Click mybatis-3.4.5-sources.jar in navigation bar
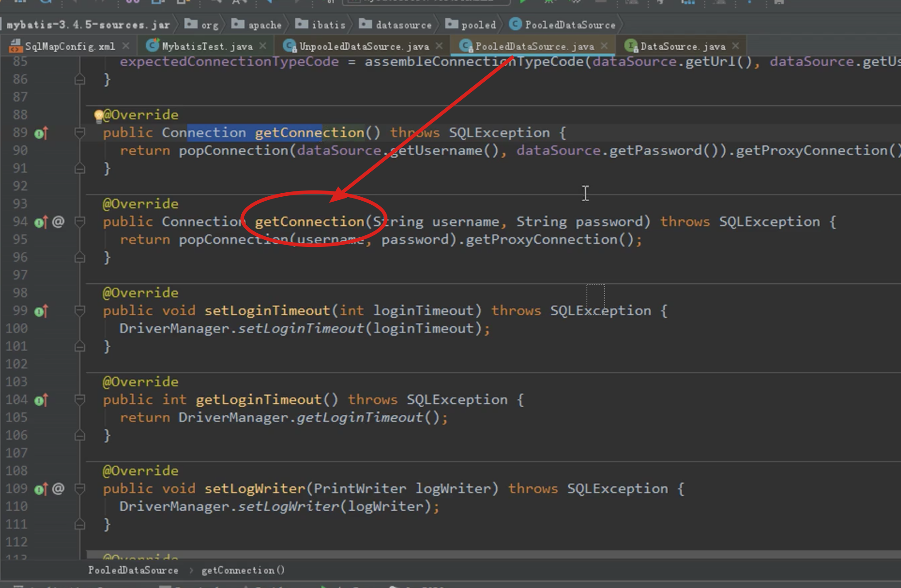Viewport: 901px width, 588px height. tap(88, 25)
